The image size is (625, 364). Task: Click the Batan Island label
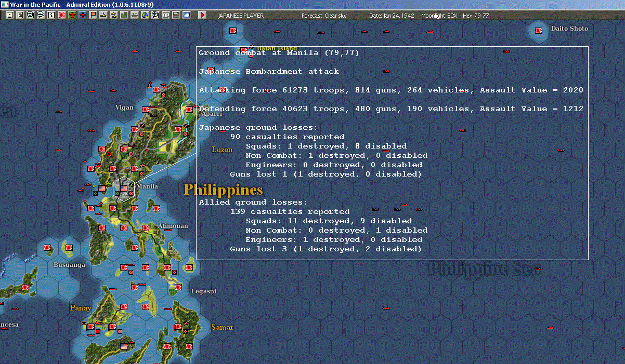coord(277,48)
